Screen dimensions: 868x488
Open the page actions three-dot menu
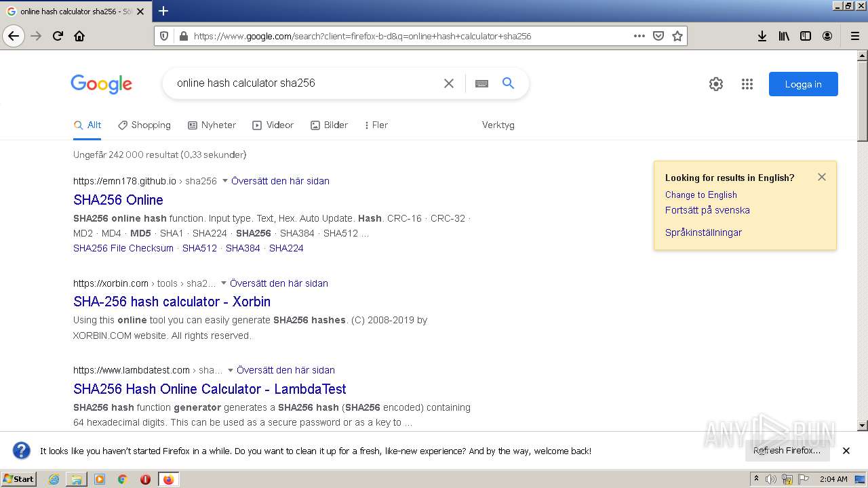pos(639,36)
